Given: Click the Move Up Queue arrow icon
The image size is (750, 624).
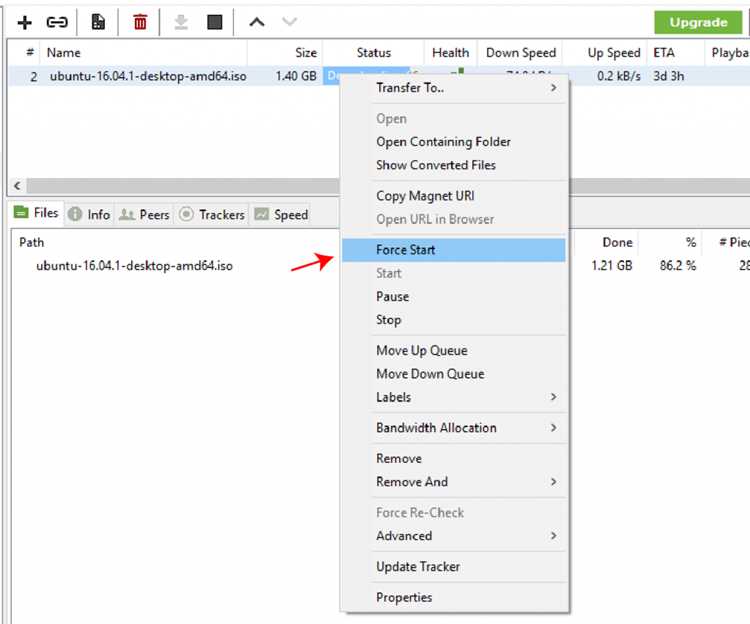Looking at the screenshot, I should pos(257,22).
